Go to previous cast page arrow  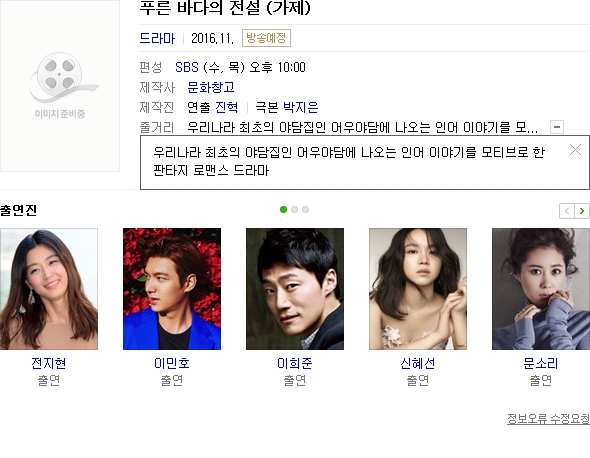point(567,211)
